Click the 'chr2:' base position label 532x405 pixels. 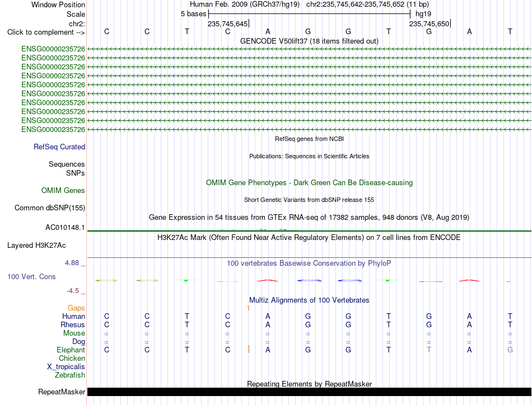pyautogui.click(x=77, y=23)
